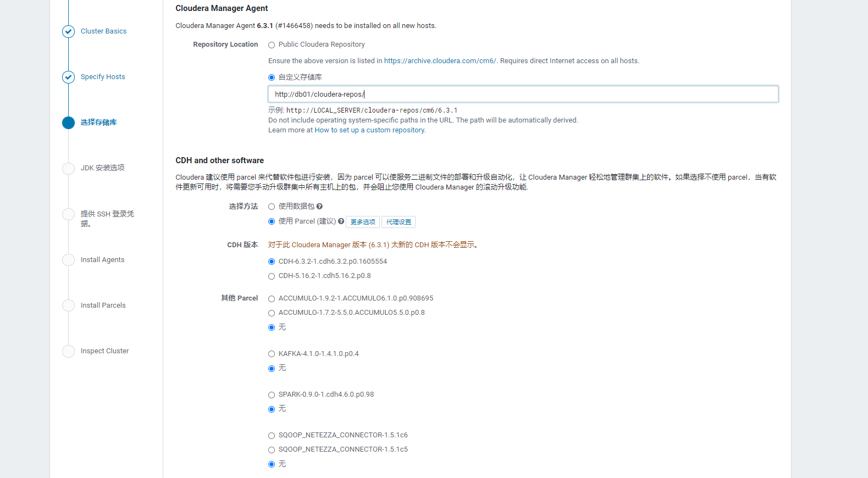Click the Cloudera Manager Agent heading
This screenshot has height=478, width=868.
click(x=222, y=8)
